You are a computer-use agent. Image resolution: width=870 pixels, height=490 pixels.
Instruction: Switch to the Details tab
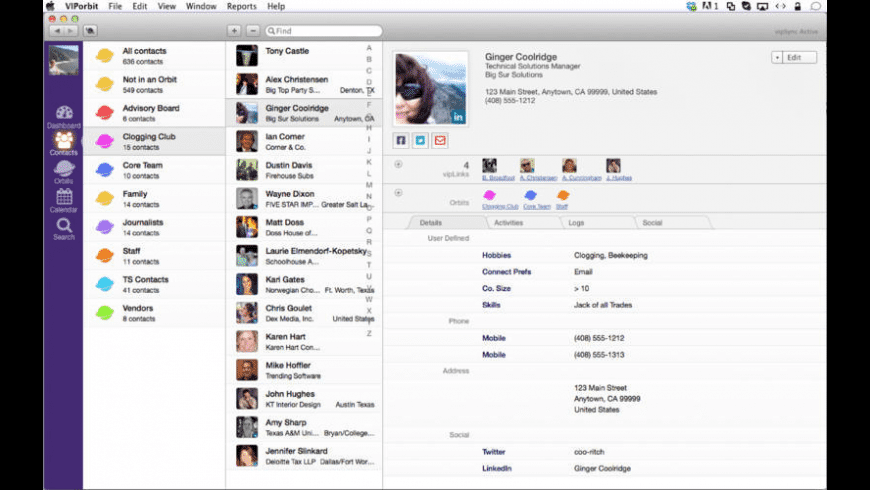[x=431, y=223]
